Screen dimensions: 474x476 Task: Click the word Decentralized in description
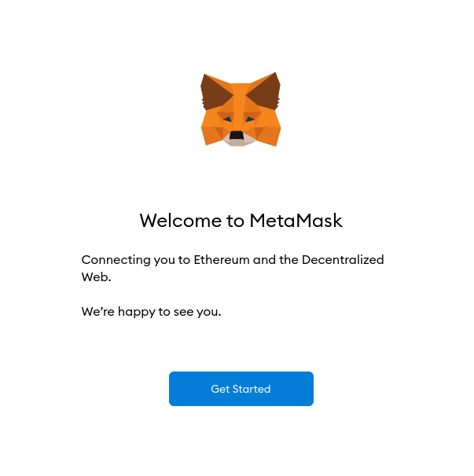pos(343,260)
